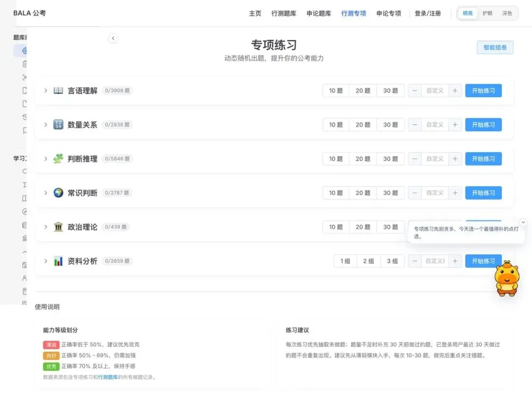
Task: Select 20 题 for 数量关系
Action: (363, 125)
